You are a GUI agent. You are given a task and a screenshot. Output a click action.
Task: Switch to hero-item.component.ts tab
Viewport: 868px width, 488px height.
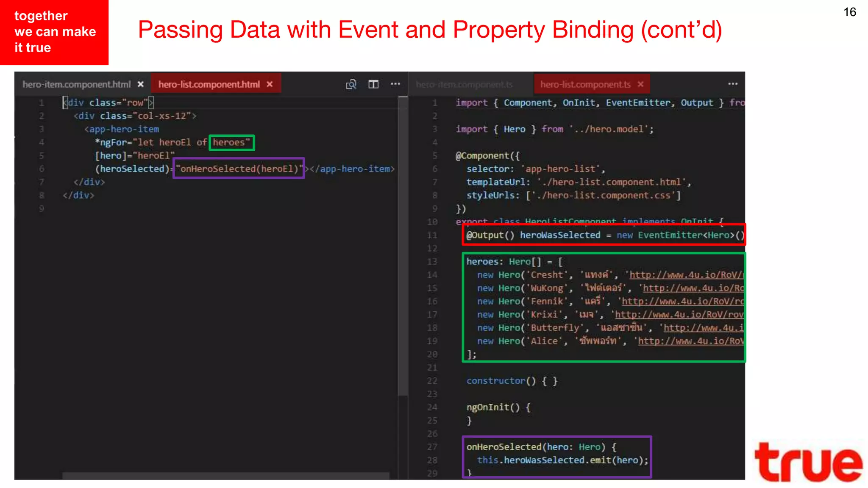(464, 84)
